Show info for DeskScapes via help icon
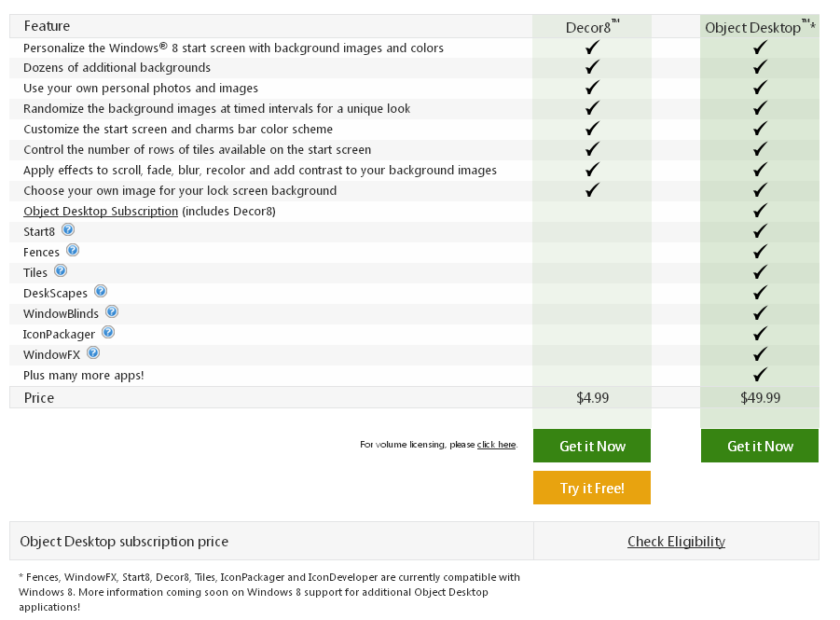Image resolution: width=840 pixels, height=620 pixels. coord(101,291)
